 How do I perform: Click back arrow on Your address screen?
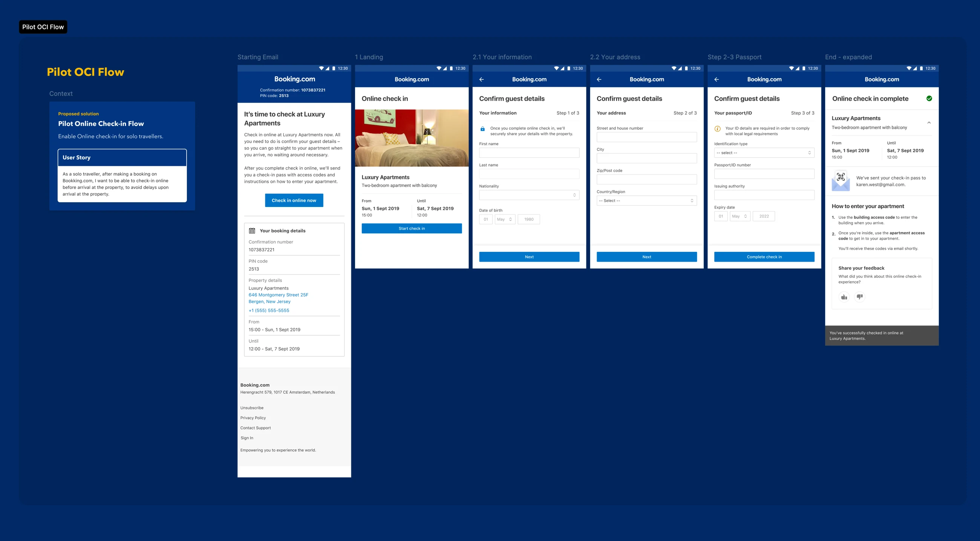pyautogui.click(x=599, y=80)
